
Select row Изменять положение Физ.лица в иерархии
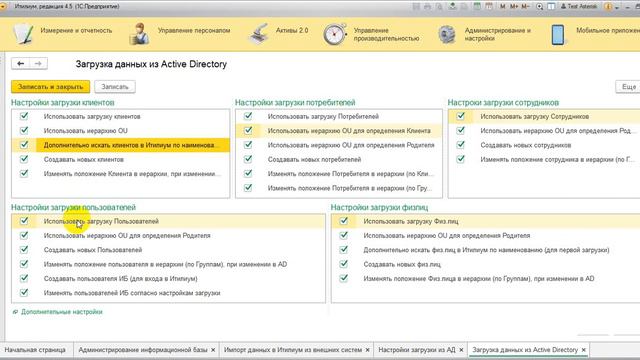click(x=486, y=278)
